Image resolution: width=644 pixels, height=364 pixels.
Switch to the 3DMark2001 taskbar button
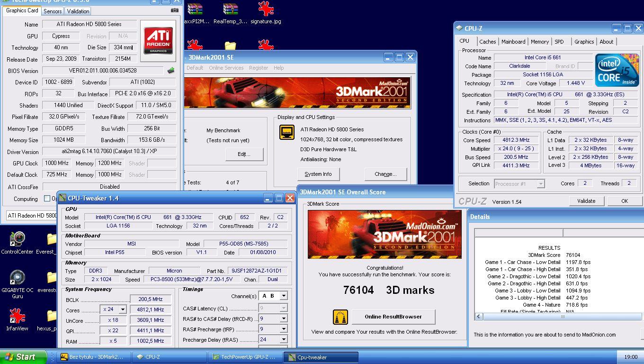[94, 357]
